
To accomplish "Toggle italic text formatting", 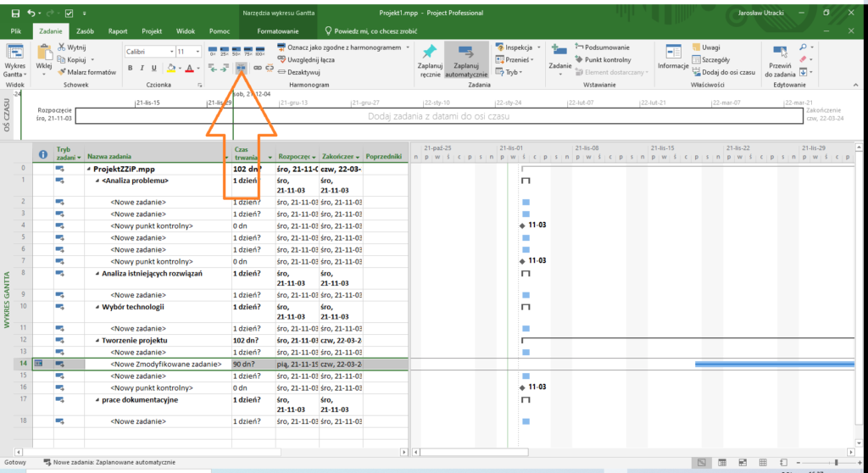I will point(143,68).
